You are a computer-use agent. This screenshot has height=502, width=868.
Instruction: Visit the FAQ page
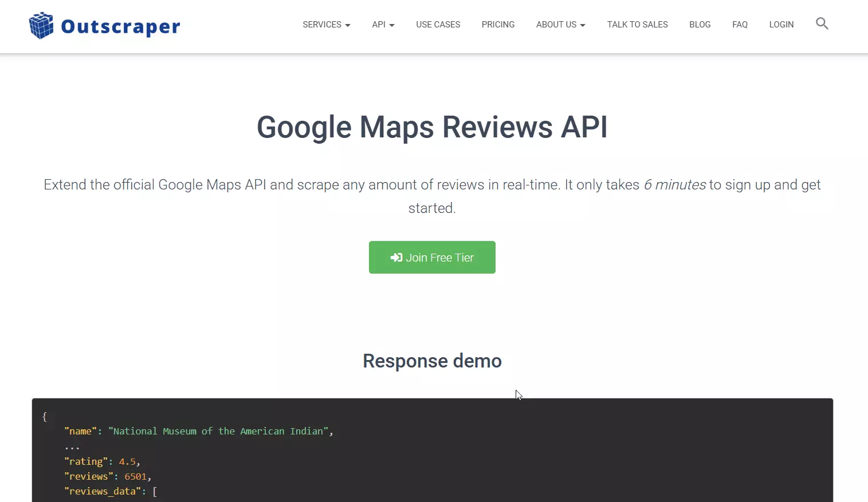(x=740, y=25)
